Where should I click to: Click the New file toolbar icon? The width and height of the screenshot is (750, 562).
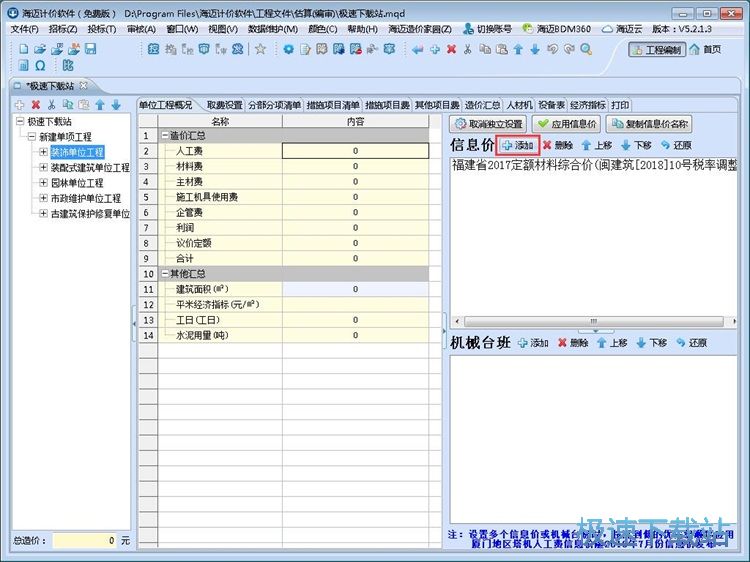[23, 49]
